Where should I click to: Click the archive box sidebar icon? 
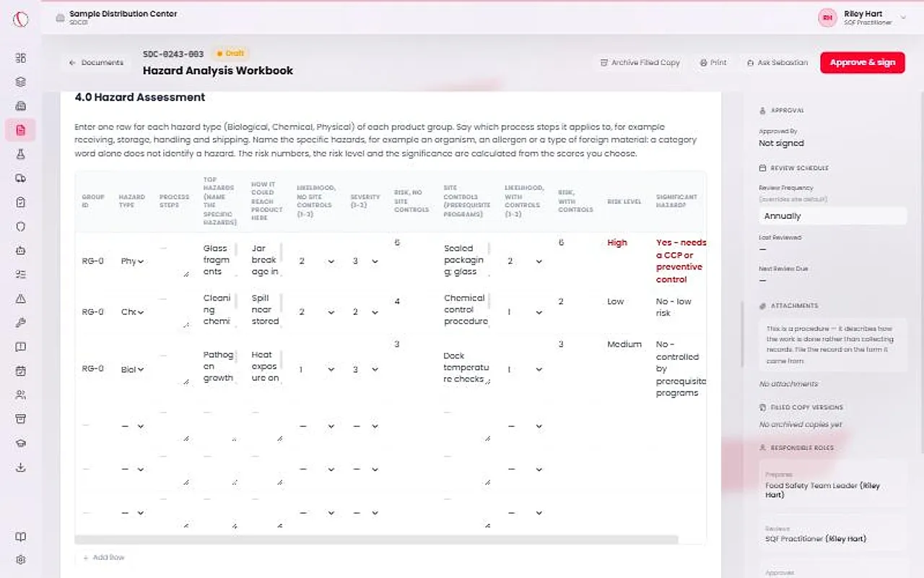(x=20, y=419)
